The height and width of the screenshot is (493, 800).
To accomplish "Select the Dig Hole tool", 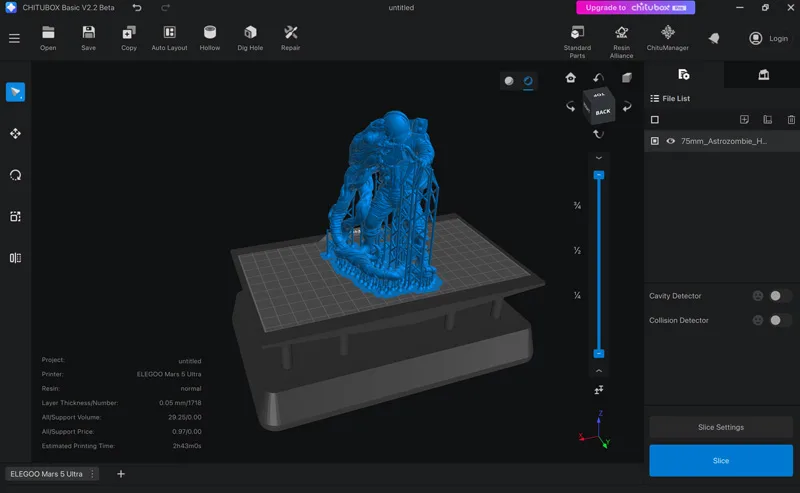I will point(250,38).
